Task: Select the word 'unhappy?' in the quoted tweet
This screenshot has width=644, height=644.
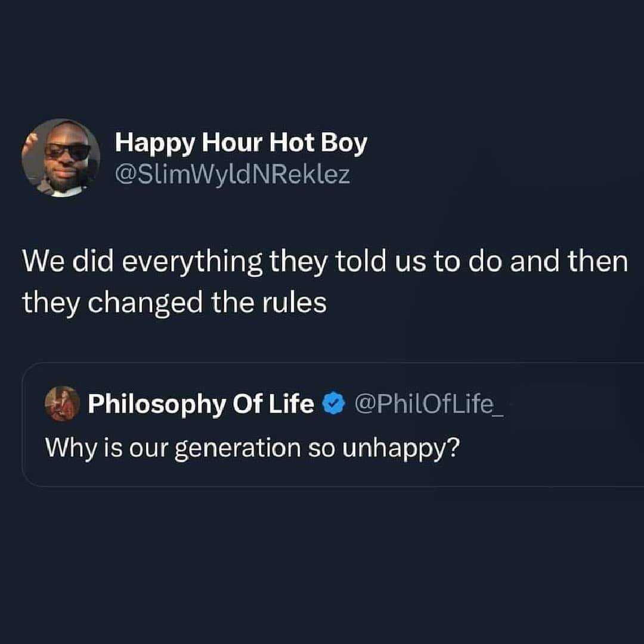Action: point(401,448)
